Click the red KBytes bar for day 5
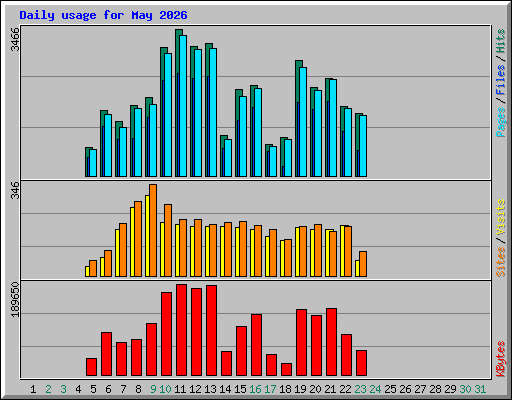Viewport: 512px width, 400px height. (92, 367)
